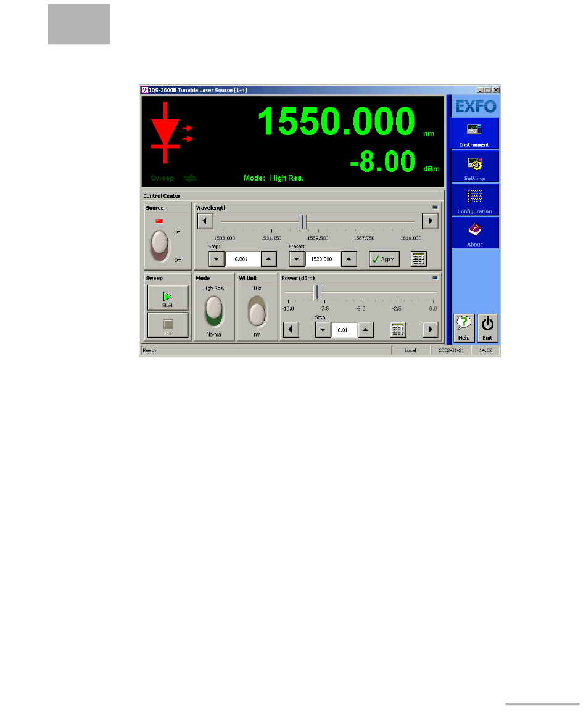Move the Power (dBm) slider handle

(x=317, y=292)
